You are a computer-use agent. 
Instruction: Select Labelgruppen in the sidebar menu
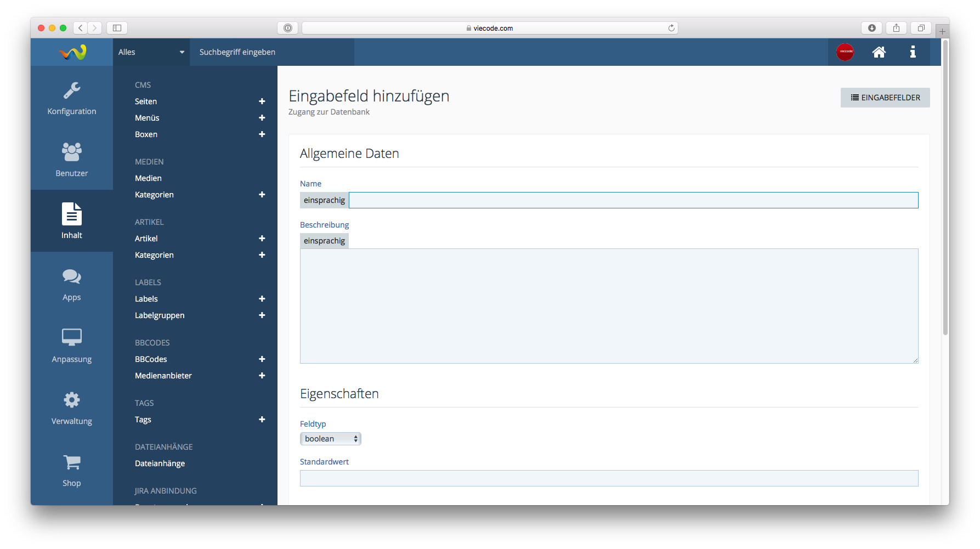(x=160, y=315)
